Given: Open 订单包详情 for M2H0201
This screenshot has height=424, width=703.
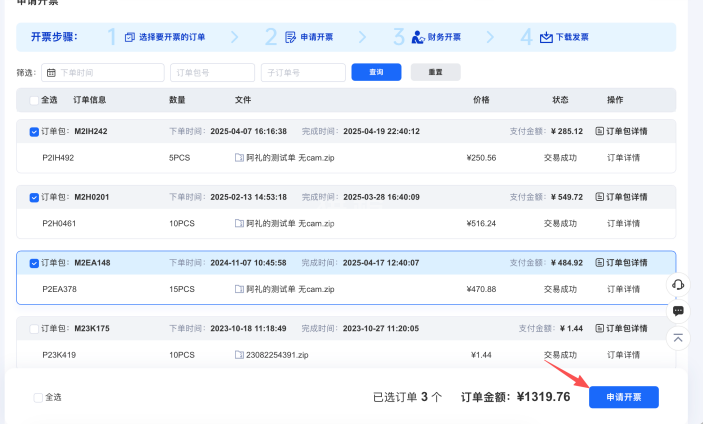Looking at the screenshot, I should tap(627, 197).
